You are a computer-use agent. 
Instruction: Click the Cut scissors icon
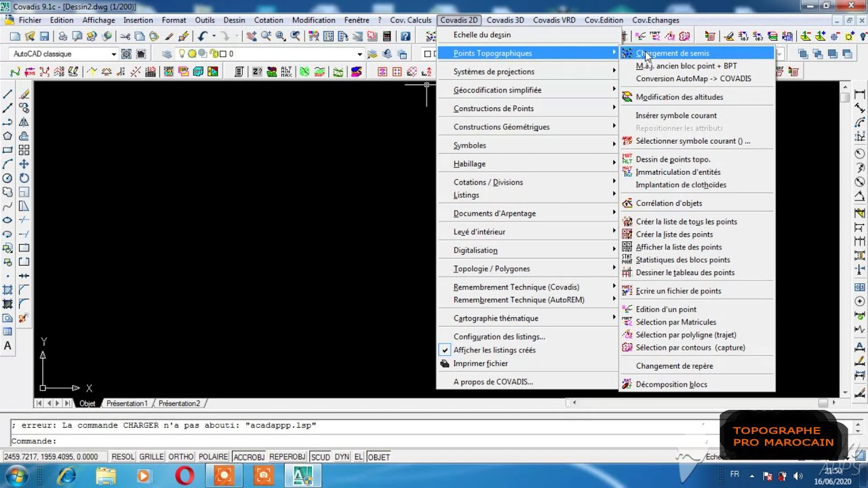(x=125, y=36)
